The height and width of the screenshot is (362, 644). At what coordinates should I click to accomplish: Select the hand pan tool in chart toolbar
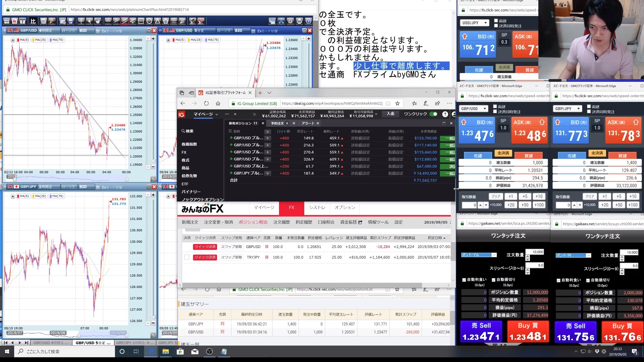(x=98, y=21)
